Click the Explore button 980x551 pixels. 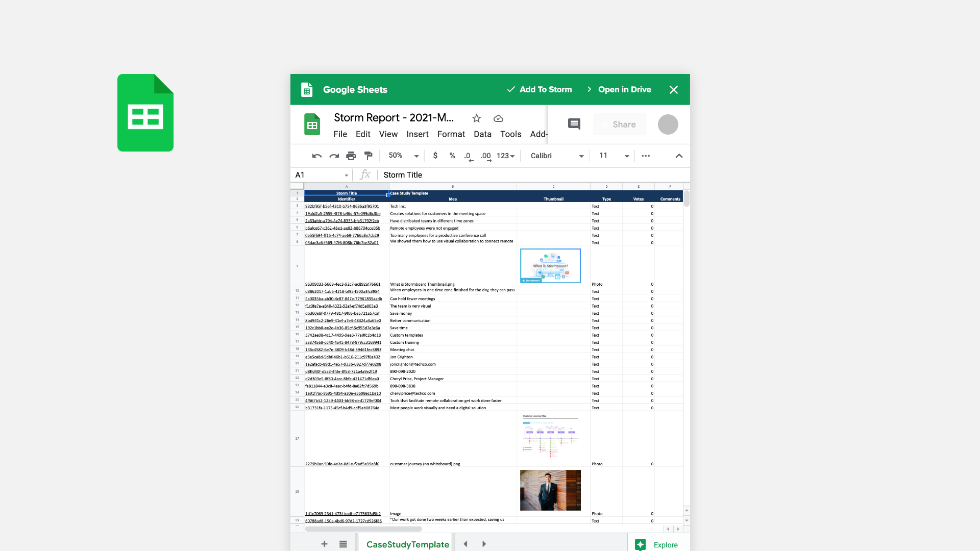pyautogui.click(x=657, y=545)
